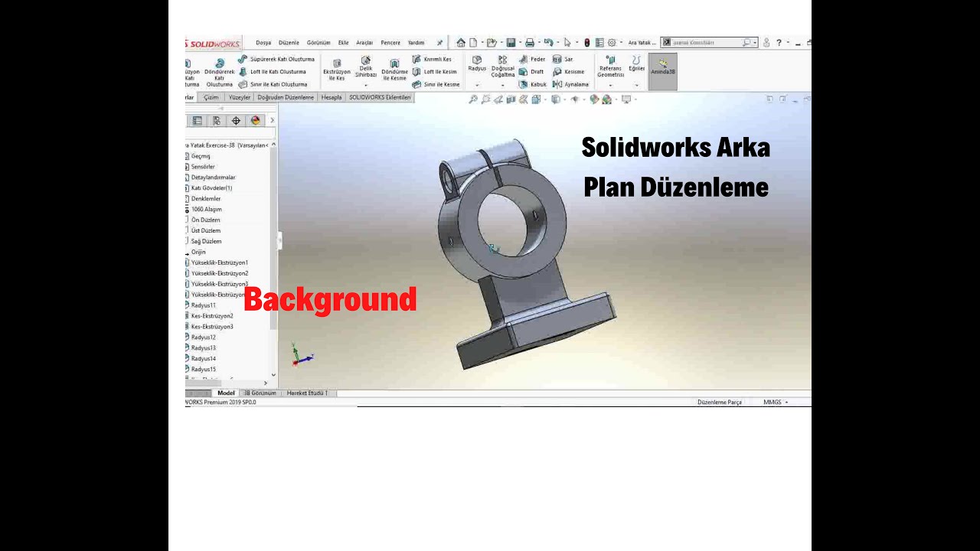Rebuild the model via traffic light icon
Image resolution: width=980 pixels, height=551 pixels.
point(587,43)
